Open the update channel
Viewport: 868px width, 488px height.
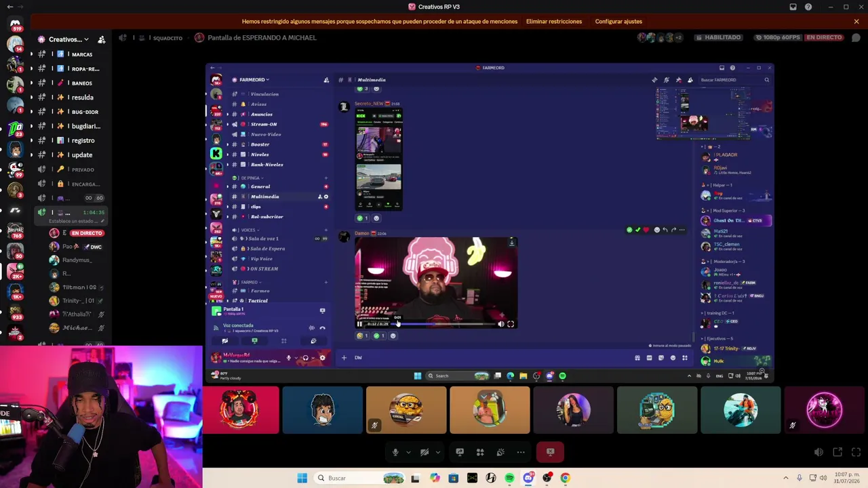(x=71, y=155)
